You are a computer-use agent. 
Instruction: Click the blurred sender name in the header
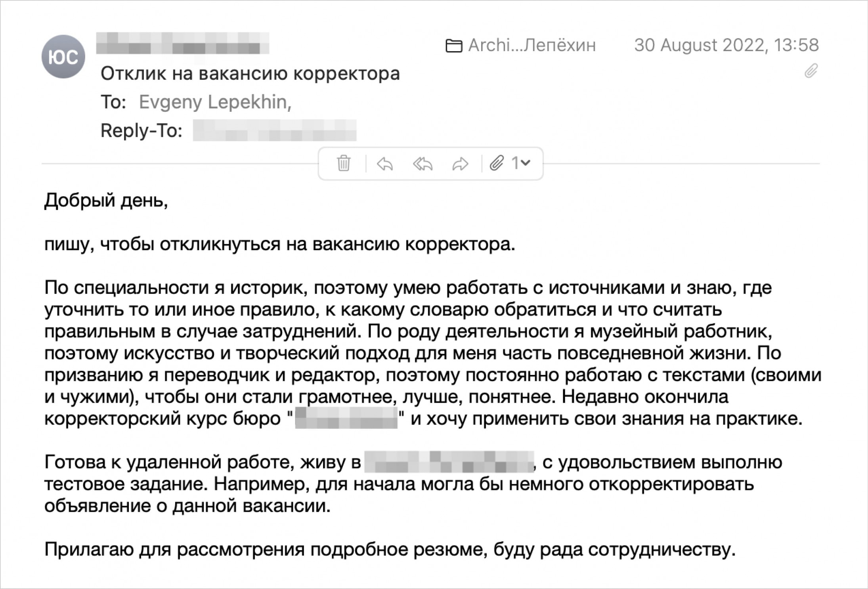click(x=182, y=43)
